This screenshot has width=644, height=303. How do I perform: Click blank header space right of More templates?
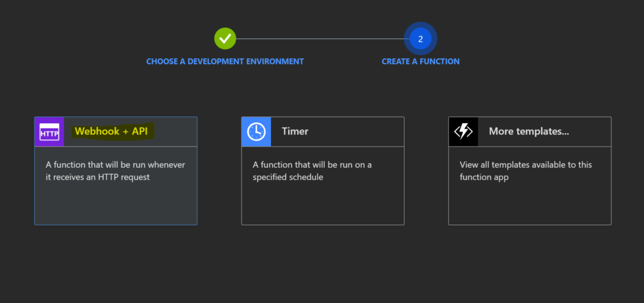click(x=591, y=132)
